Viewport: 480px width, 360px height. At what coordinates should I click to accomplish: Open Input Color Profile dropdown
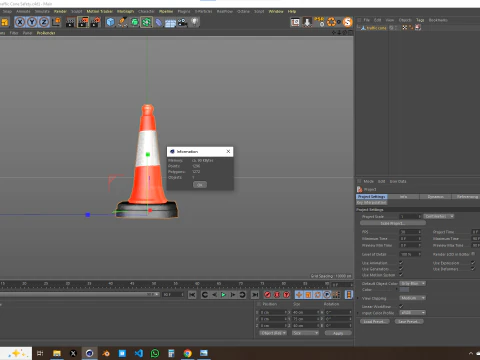(x=413, y=313)
